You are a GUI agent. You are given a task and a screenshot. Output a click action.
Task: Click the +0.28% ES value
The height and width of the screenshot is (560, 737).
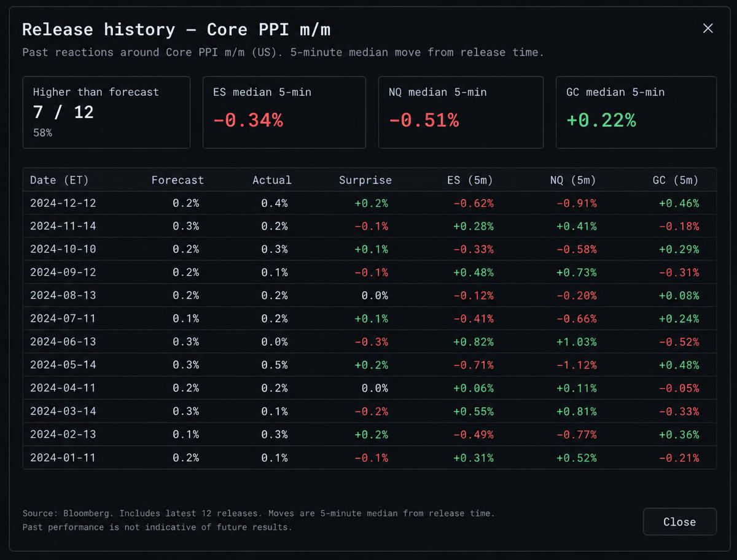[x=474, y=226]
